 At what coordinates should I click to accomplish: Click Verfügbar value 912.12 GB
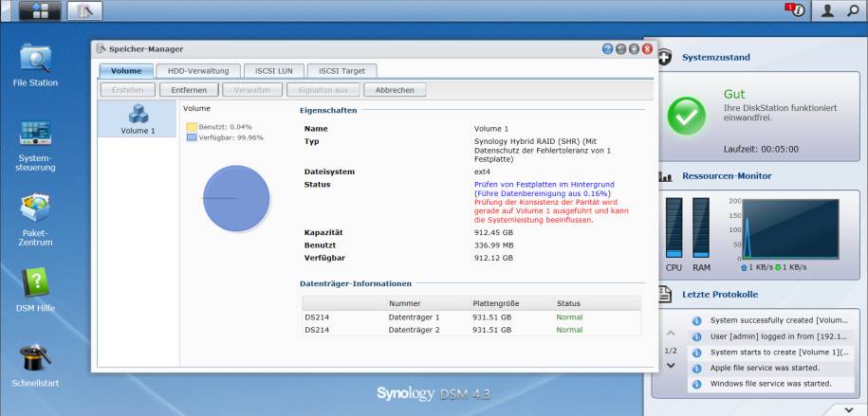494,258
